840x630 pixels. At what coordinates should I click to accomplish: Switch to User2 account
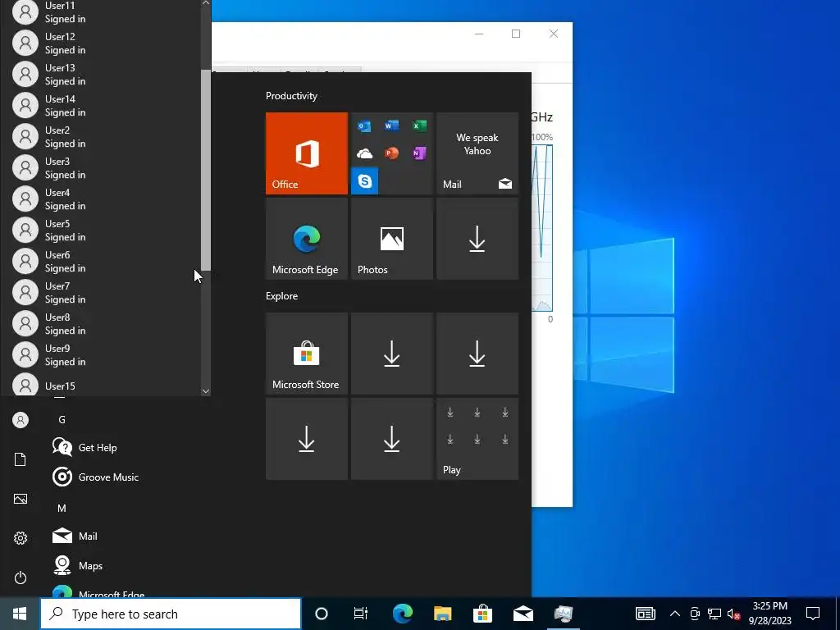(101, 137)
